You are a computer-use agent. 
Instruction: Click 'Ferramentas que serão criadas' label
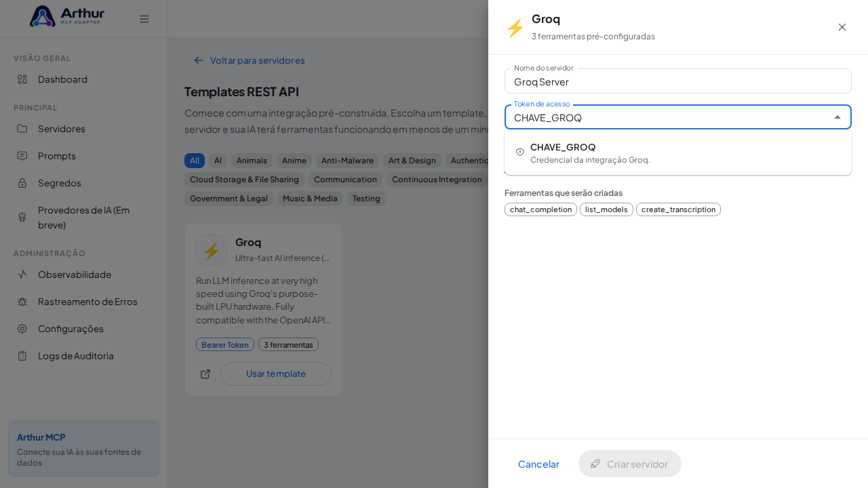point(564,193)
